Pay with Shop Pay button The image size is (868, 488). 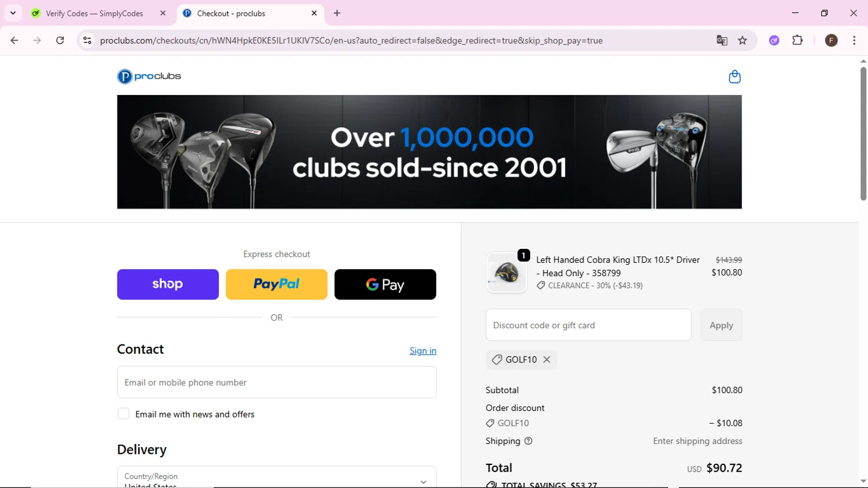[x=168, y=284]
